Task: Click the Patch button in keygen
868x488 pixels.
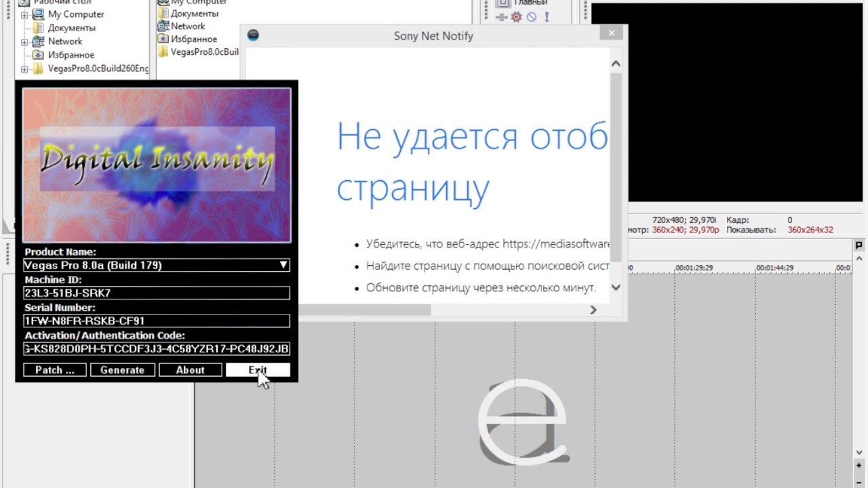Action: [x=55, y=370]
